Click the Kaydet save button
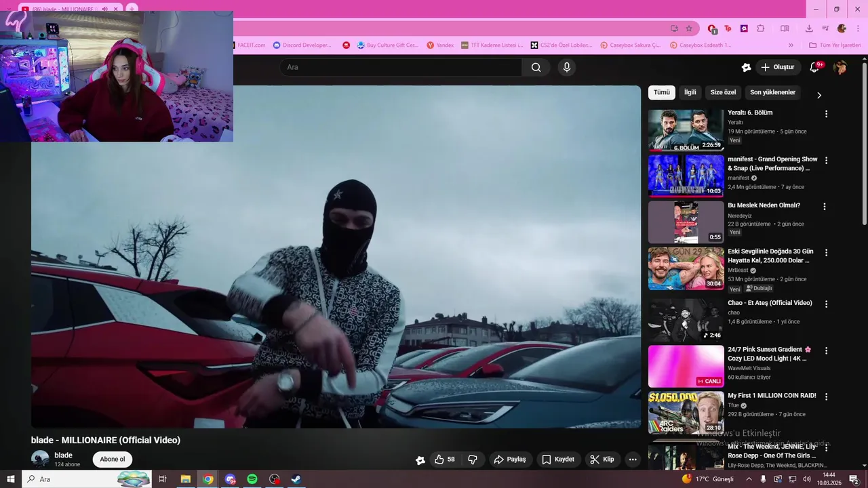 (x=558, y=460)
